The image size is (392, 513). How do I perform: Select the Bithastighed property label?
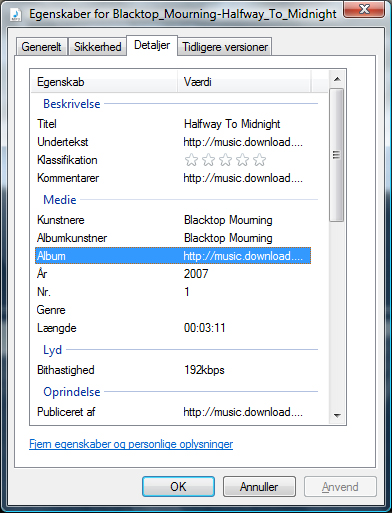[x=66, y=370]
